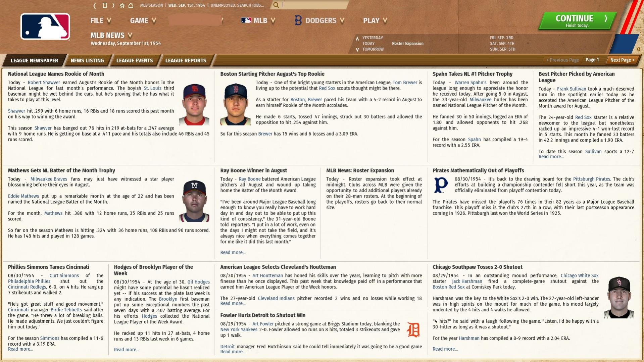
Task: Open Tom Brewer player link
Action: [405, 83]
